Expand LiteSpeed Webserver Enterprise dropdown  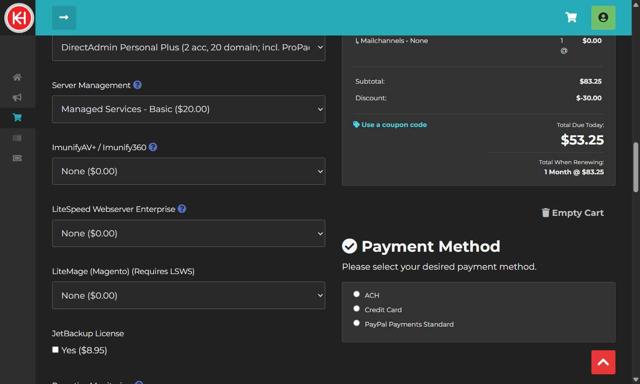pos(189,233)
